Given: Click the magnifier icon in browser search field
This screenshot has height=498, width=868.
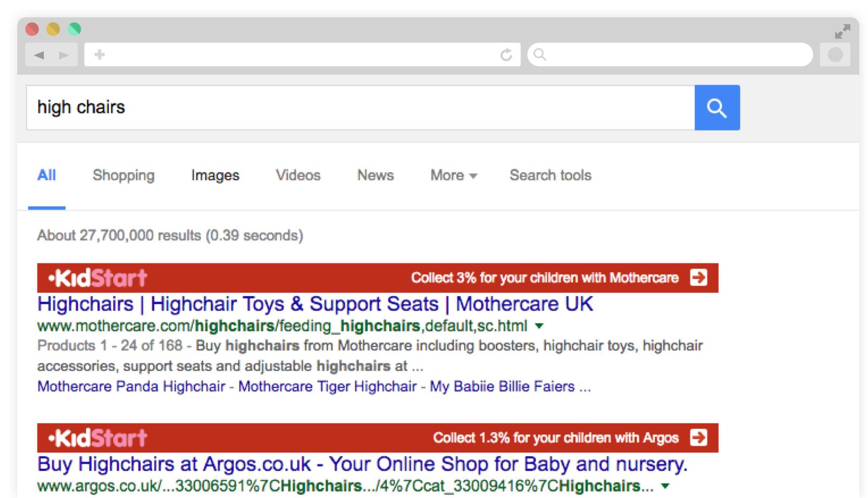Looking at the screenshot, I should 540,54.
